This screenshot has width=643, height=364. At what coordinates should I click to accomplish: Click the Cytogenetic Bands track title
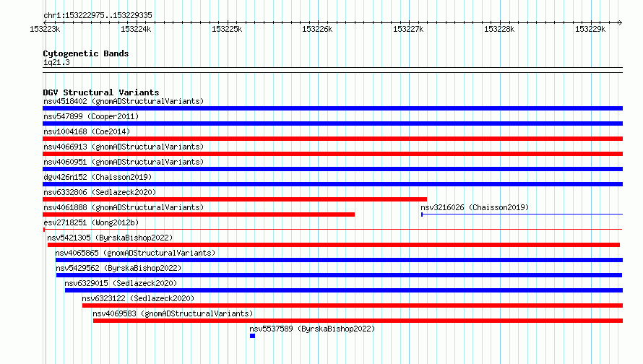pyautogui.click(x=86, y=53)
